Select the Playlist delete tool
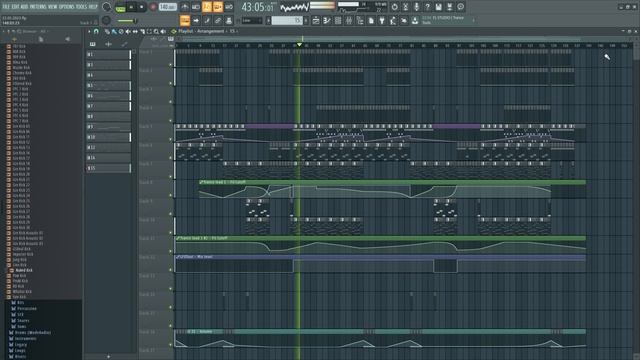 121,31
